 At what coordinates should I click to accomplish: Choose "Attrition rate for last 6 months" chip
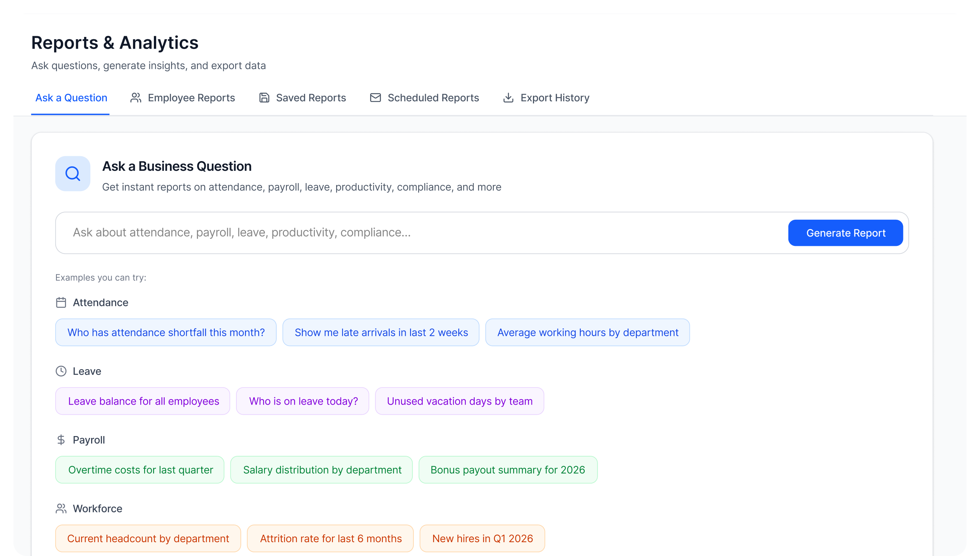(x=331, y=538)
